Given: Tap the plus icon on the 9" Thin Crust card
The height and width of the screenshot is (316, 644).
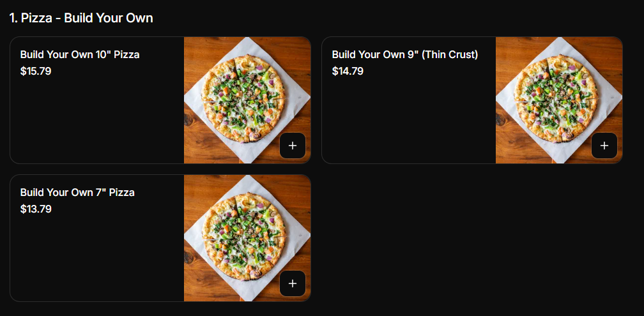Looking at the screenshot, I should tap(604, 146).
